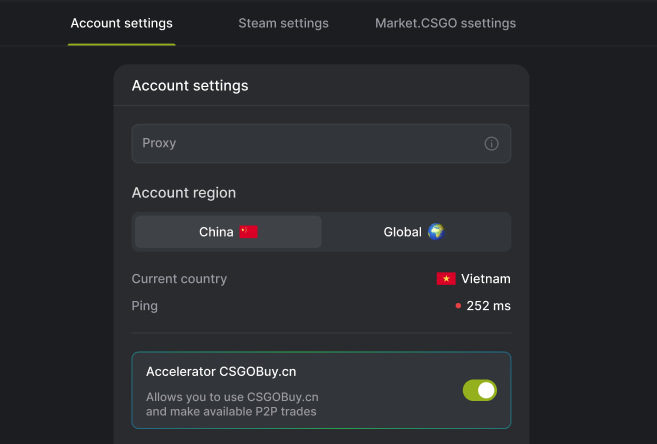This screenshot has height=444, width=657.
Task: Select Global account region
Action: coord(414,232)
